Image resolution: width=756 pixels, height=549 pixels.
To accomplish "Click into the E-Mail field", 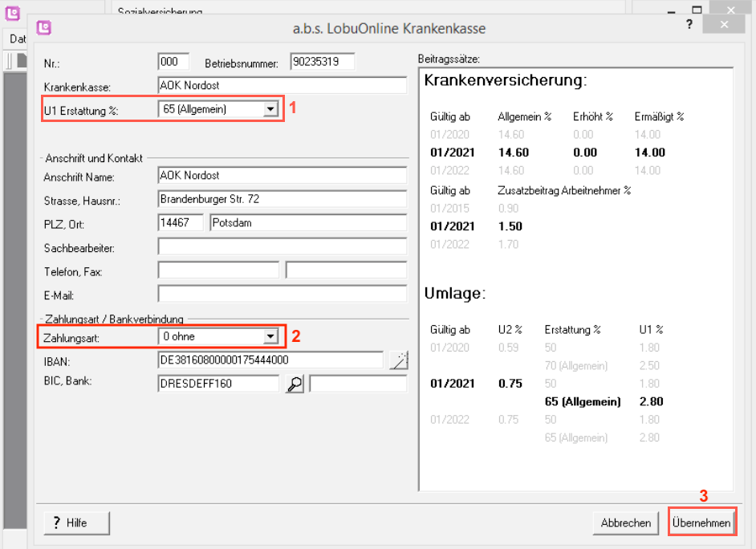I will [x=282, y=295].
